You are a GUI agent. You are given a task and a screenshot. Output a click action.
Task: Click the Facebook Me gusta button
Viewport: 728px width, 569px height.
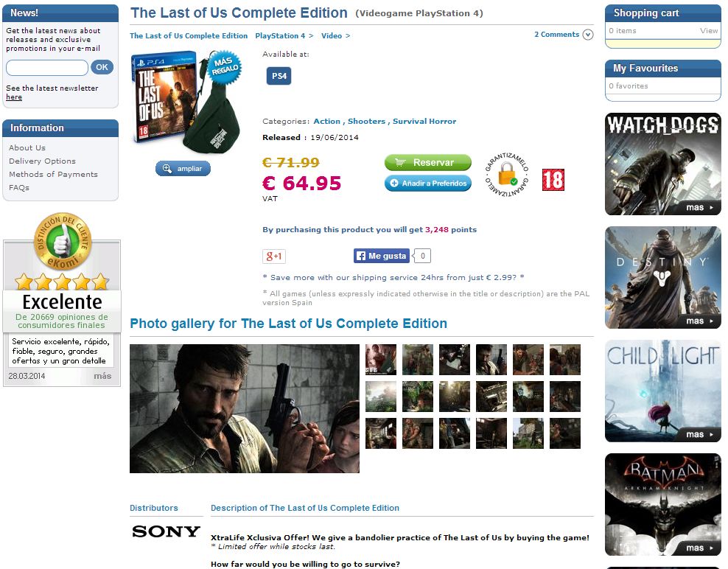coord(382,256)
